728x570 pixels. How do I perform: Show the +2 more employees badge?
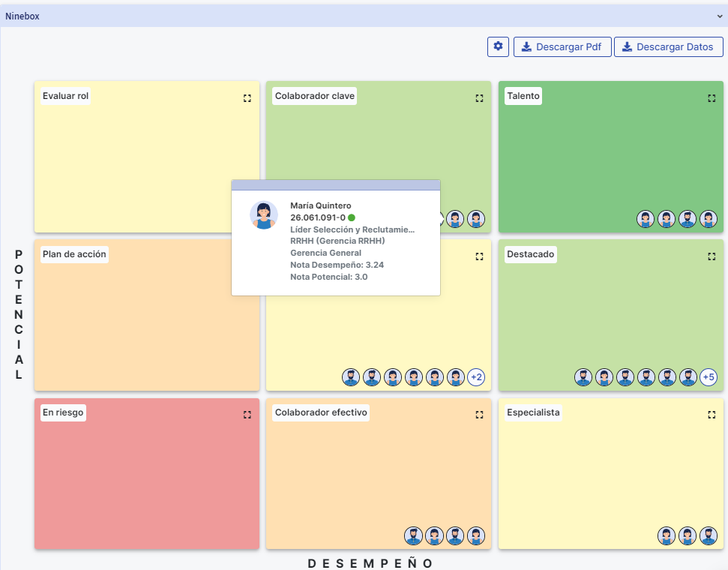click(x=476, y=377)
